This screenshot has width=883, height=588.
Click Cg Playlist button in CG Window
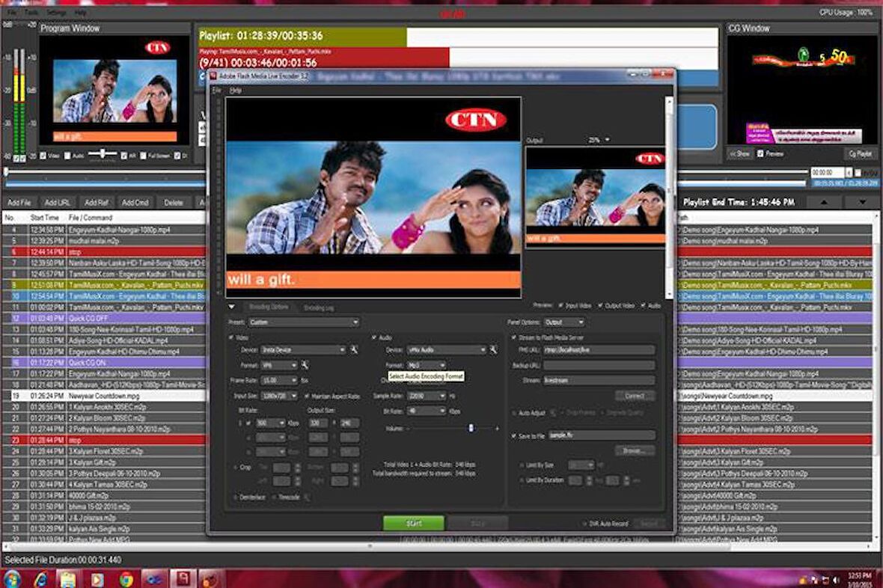(x=861, y=153)
